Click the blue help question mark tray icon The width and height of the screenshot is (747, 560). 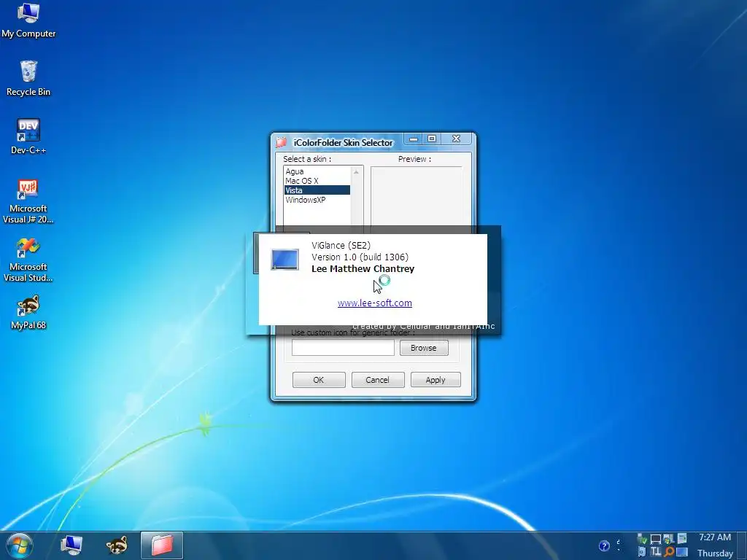pos(604,545)
